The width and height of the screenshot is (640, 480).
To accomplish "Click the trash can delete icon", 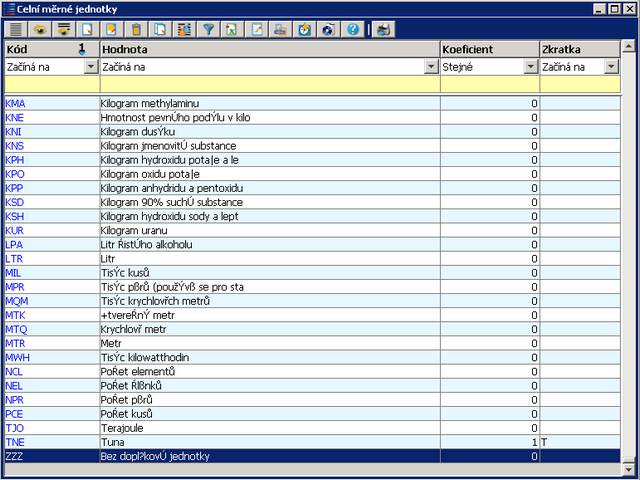I will tap(137, 29).
